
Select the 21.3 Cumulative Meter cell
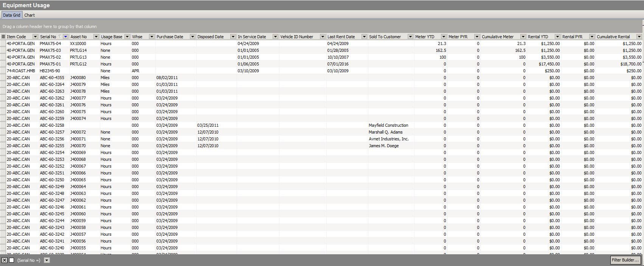click(504, 44)
